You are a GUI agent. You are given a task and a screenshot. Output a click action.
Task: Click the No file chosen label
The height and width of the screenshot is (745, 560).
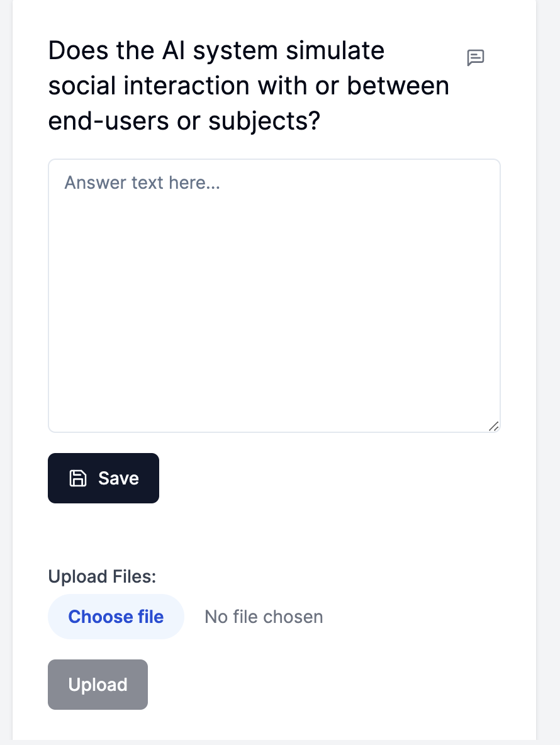pos(263,617)
